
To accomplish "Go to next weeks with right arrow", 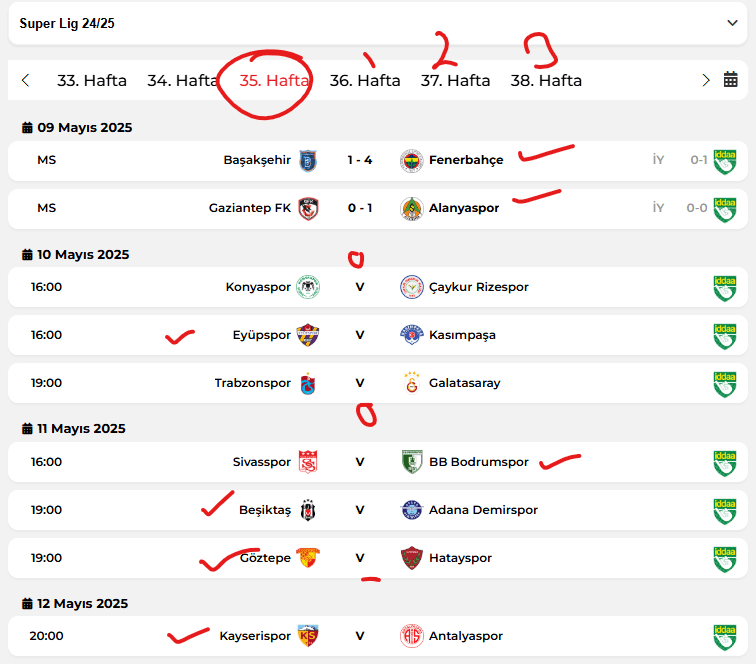I will pyautogui.click(x=706, y=80).
